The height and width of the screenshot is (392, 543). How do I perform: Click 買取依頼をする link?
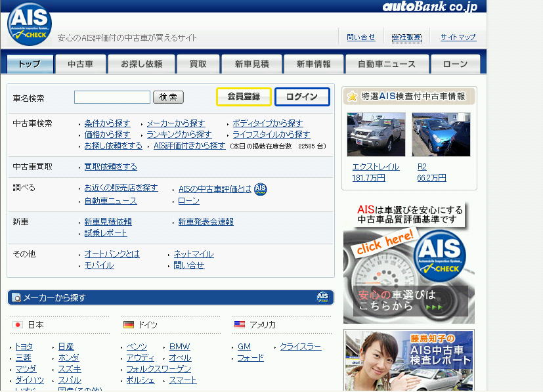(111, 167)
